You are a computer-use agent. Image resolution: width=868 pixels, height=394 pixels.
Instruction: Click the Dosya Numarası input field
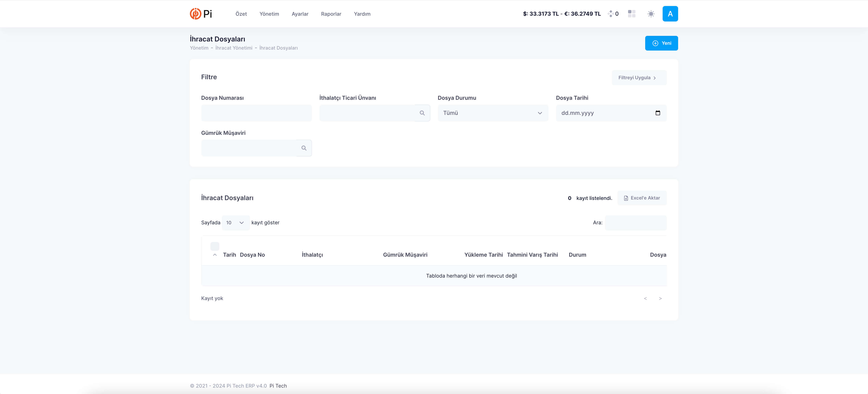[256, 113]
